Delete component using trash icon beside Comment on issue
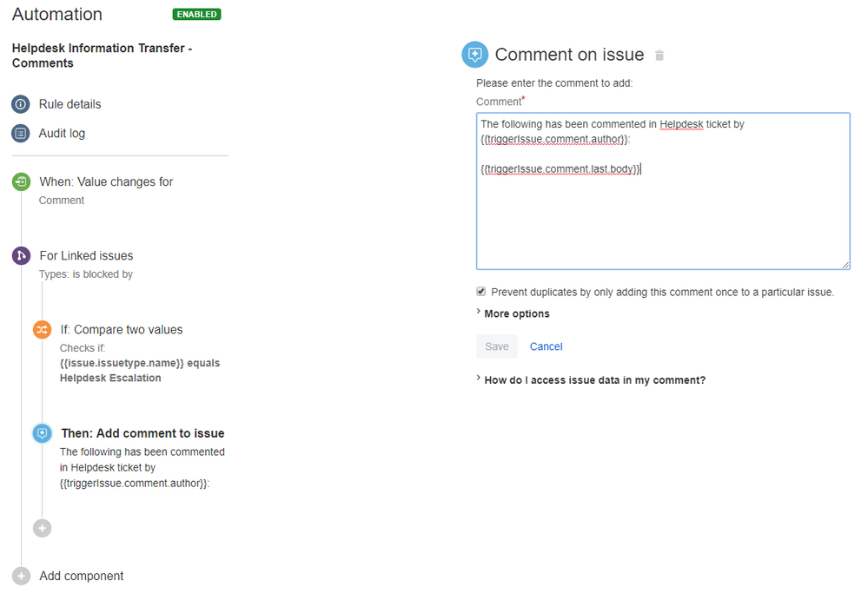Screen dimensions: 868x613 point(659,56)
